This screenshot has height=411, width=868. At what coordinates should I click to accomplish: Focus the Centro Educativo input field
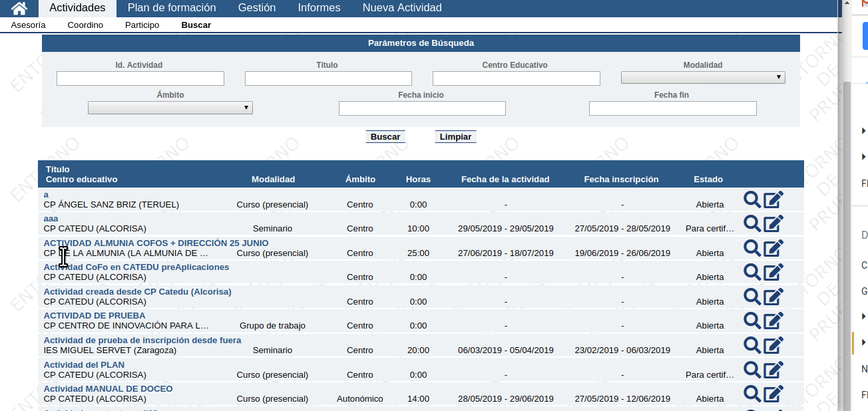(517, 78)
